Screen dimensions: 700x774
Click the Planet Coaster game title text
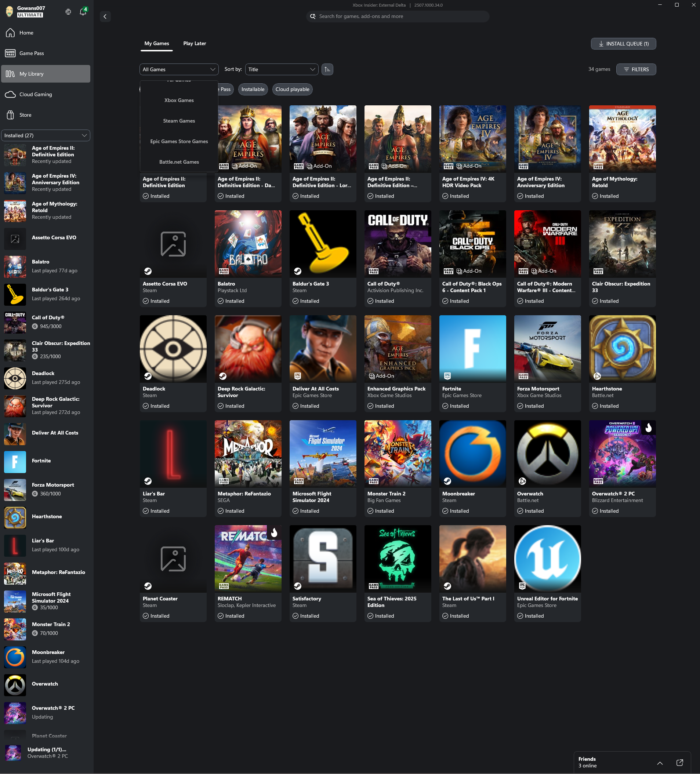pos(160,599)
